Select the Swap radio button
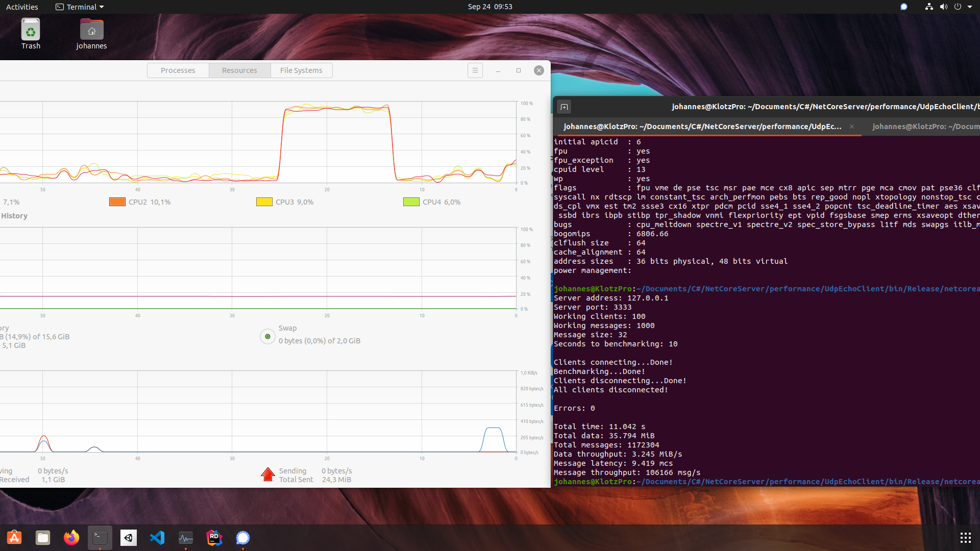The image size is (980, 551). point(267,336)
